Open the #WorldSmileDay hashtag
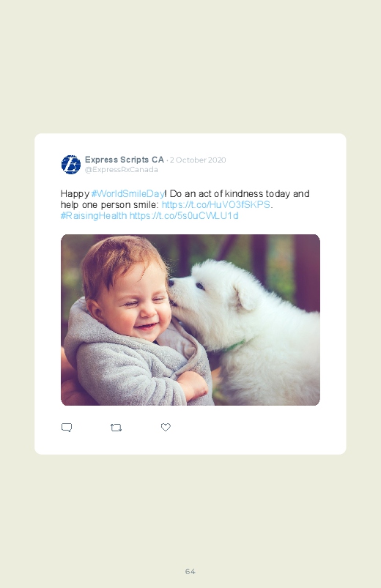 click(127, 194)
